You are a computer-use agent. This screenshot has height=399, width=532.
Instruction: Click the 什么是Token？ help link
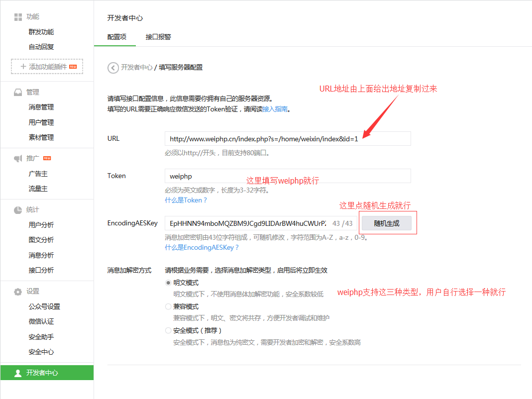(186, 200)
